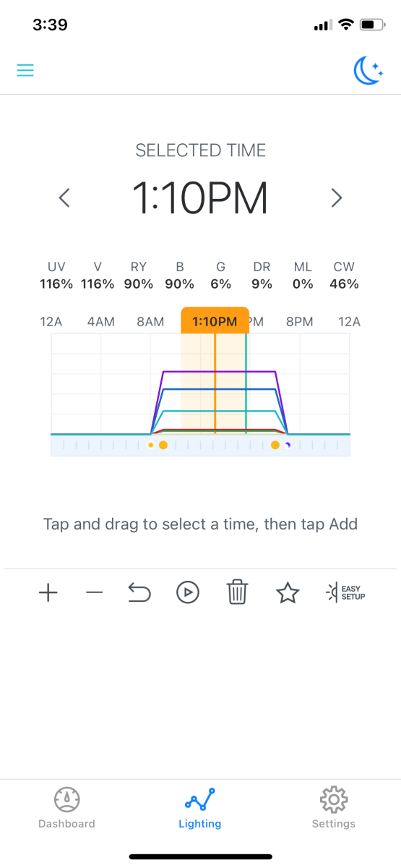Toggle the night mode moon icon

coord(368,70)
